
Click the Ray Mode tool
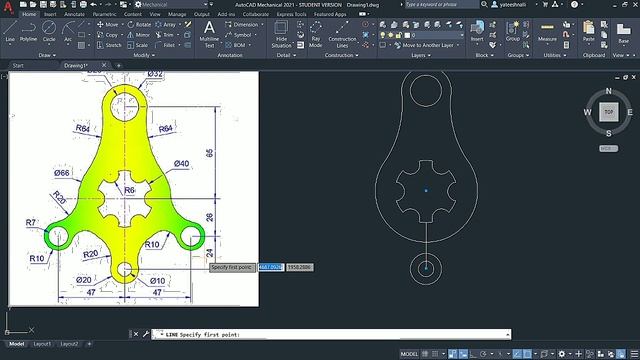[315, 34]
